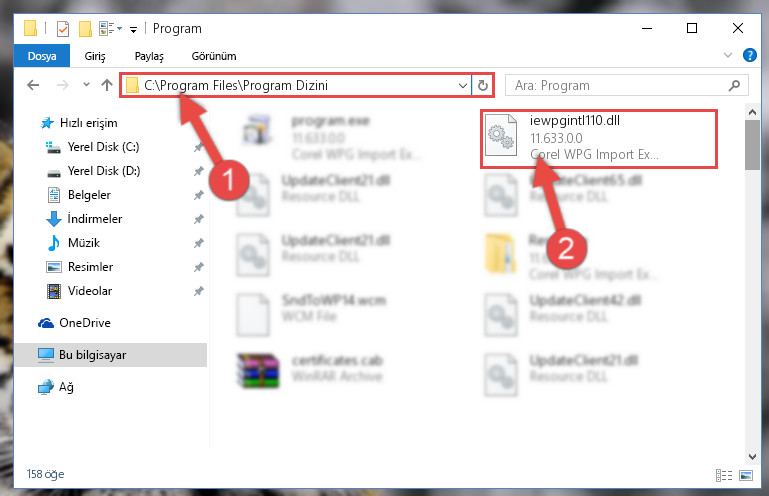The height and width of the screenshot is (496, 769).
Task: Expand the address bar history dropdown
Action: (x=462, y=85)
